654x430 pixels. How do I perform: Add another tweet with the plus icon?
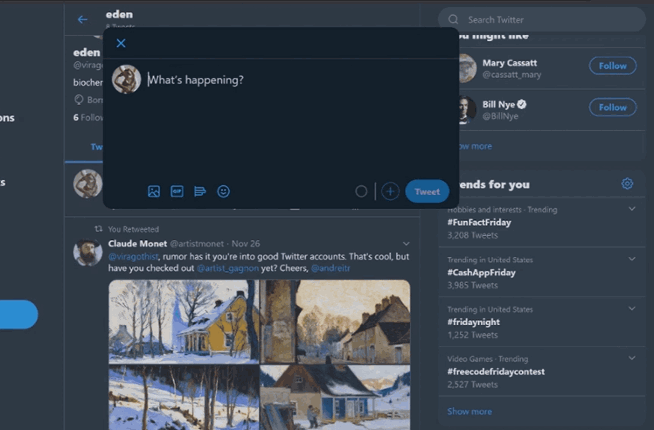[390, 191]
